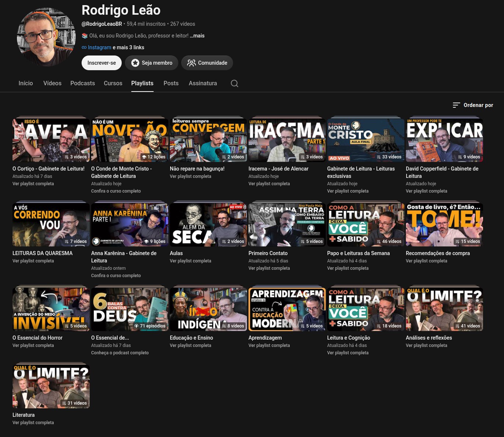
Task: Click the star icon in Seja membro
Action: pos(135,63)
